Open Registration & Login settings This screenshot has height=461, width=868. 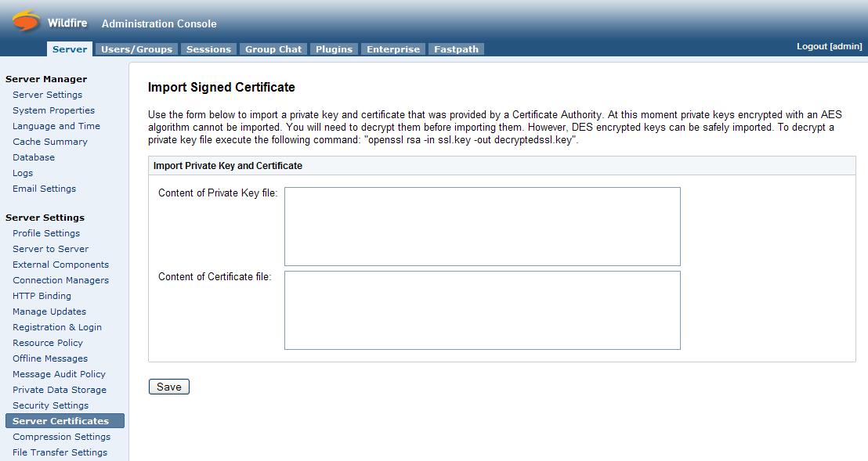click(x=57, y=327)
